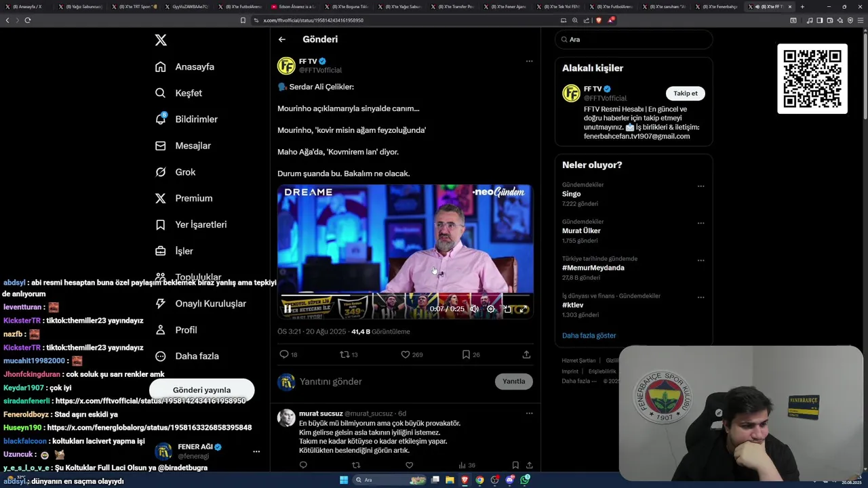Image resolution: width=868 pixels, height=488 pixels.
Task: Click Daha fazla göster link
Action: tap(589, 335)
